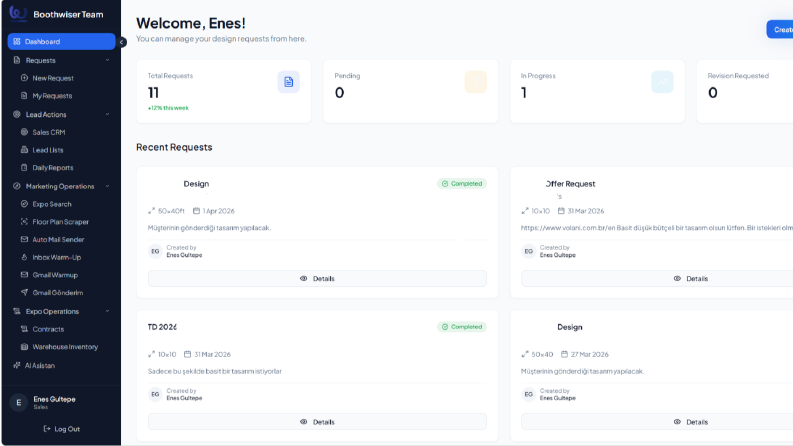
Task: Collapse the Expo Operations chevron
Action: pyautogui.click(x=107, y=311)
